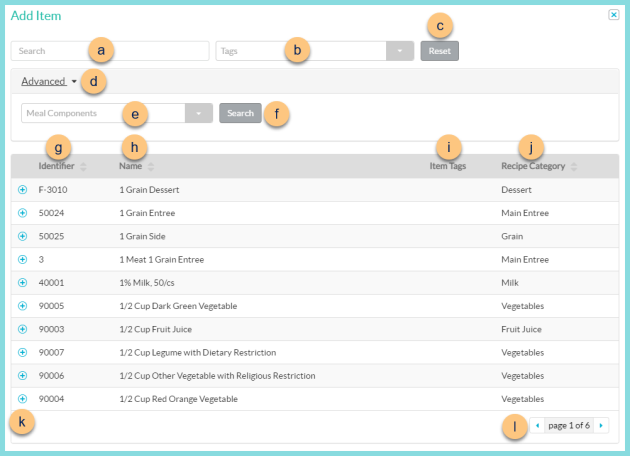The width and height of the screenshot is (630, 456).
Task: Close the Add Item dialog
Action: point(614,15)
